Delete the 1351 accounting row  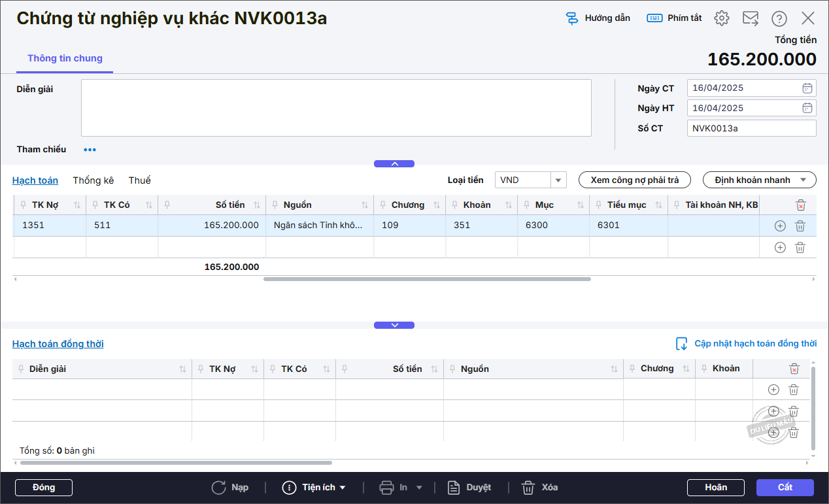click(x=800, y=226)
